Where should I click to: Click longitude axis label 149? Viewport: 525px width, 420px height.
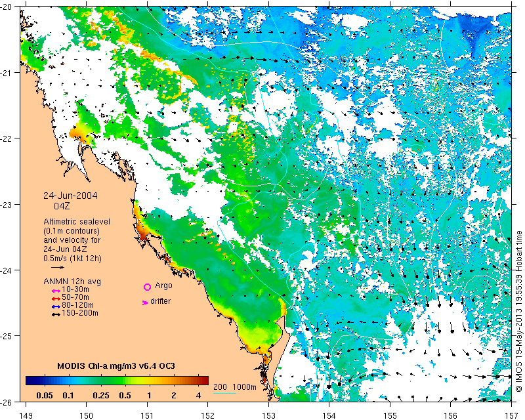coord(26,415)
